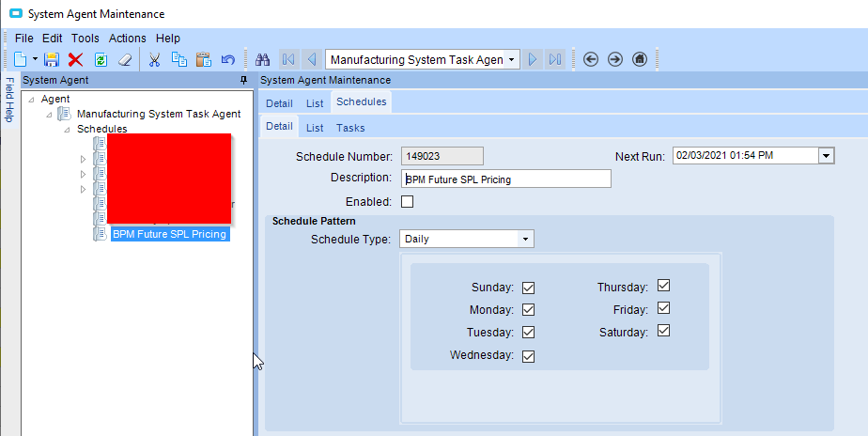The width and height of the screenshot is (868, 436).
Task: Open the Tasks sub-tab
Action: click(x=350, y=128)
